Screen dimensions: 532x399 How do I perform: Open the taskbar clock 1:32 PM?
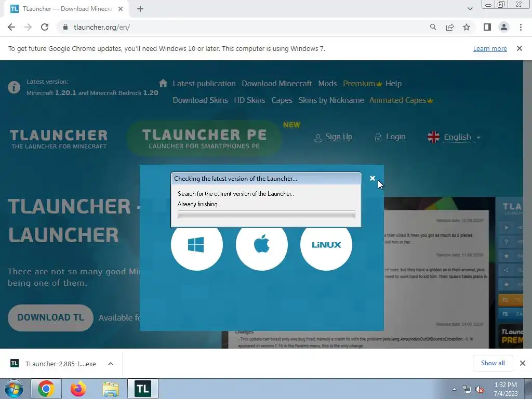pyautogui.click(x=506, y=389)
